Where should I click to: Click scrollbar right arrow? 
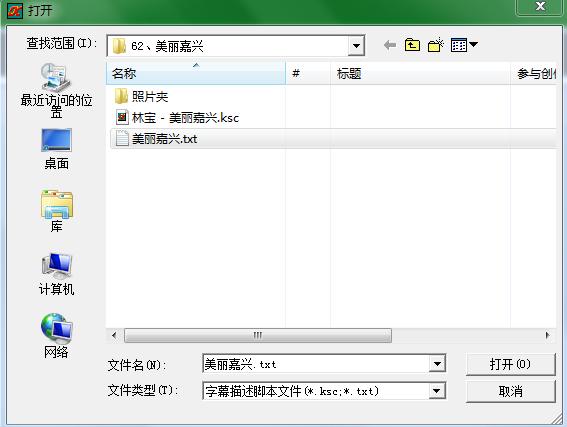coord(547,335)
